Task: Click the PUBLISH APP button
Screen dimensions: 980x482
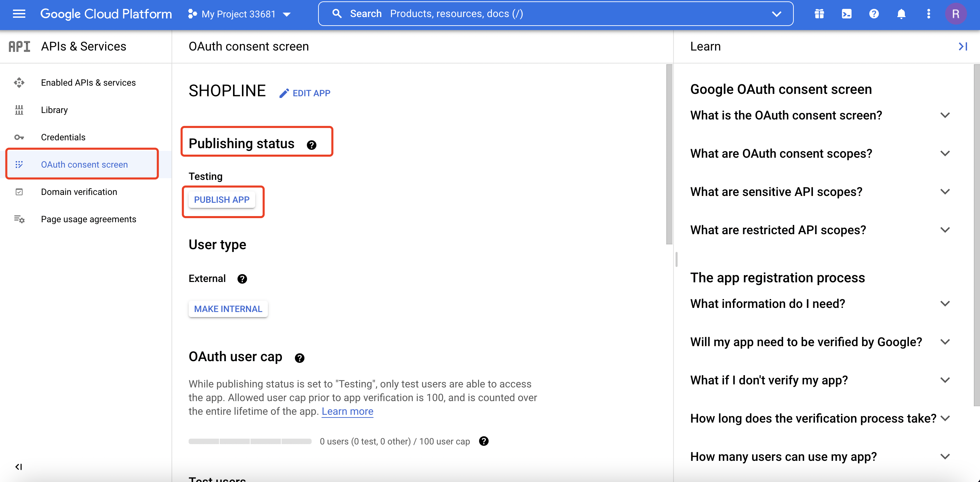Action: click(221, 200)
